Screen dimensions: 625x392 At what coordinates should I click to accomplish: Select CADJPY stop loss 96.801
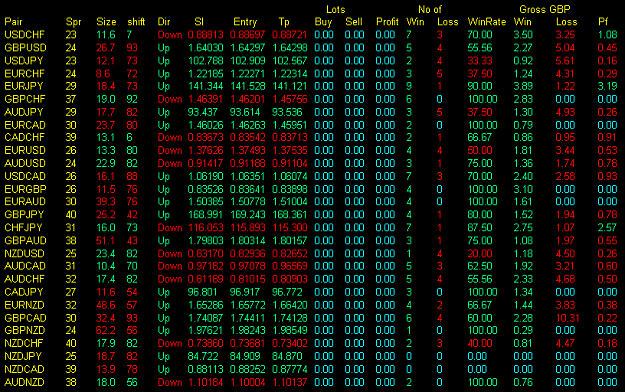202,292
